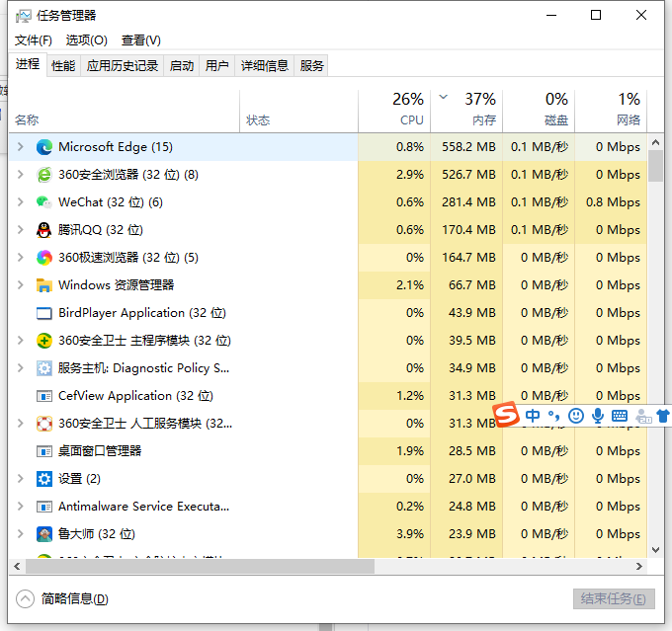Click the WeChat process icon
Image resolution: width=672 pixels, height=631 pixels.
click(44, 202)
